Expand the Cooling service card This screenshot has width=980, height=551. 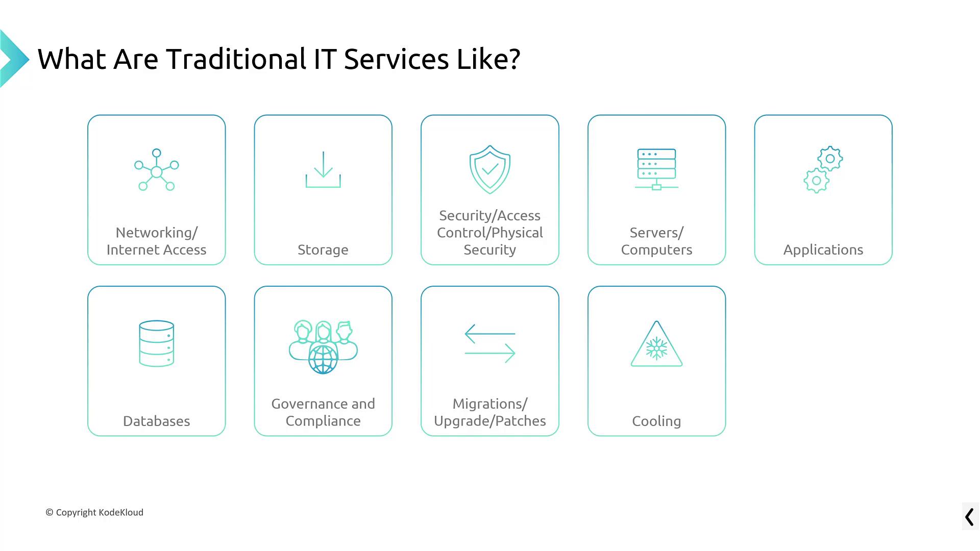click(656, 361)
